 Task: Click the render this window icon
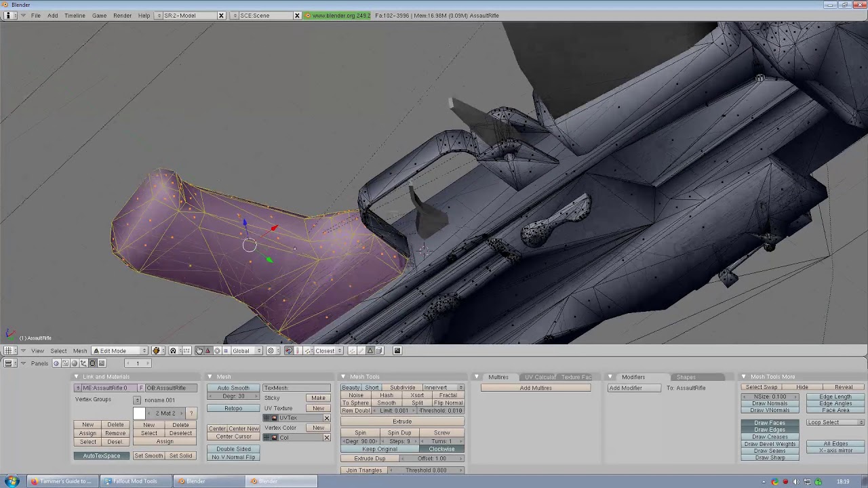(397, 350)
